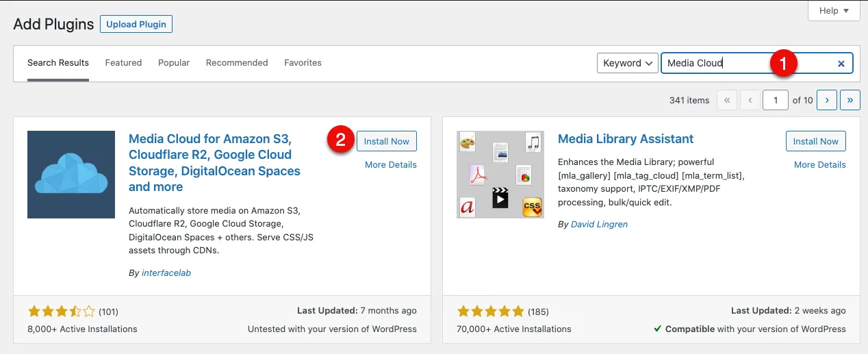Open the Favorites tab

pos(303,62)
